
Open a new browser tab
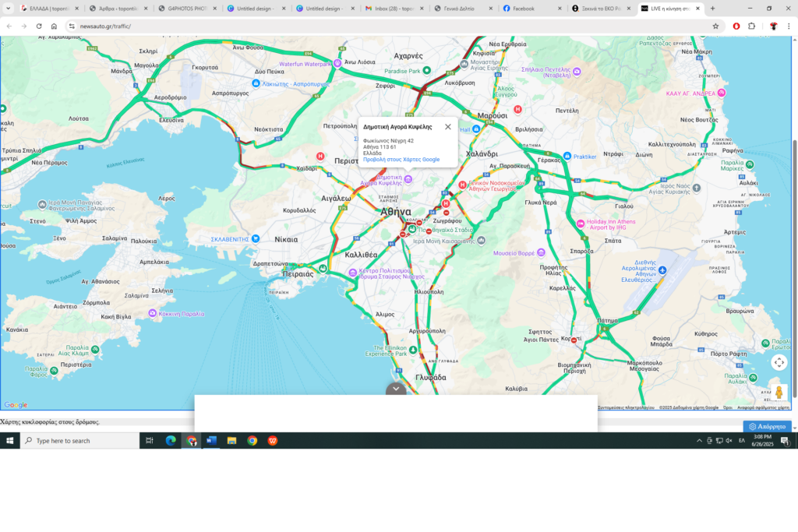pyautogui.click(x=712, y=9)
